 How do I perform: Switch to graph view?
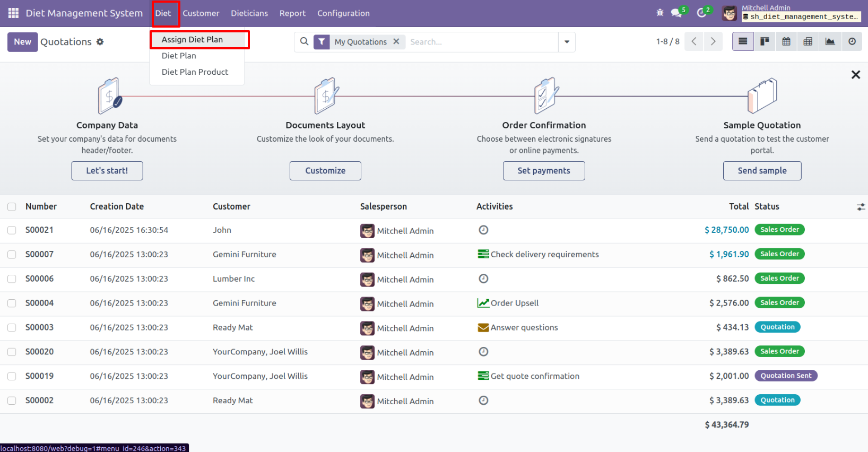click(x=830, y=41)
